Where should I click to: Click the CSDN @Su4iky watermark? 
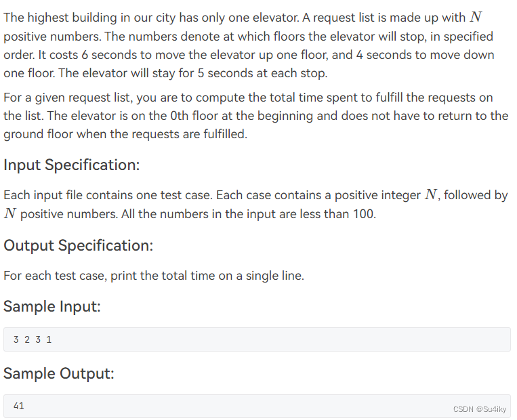[480, 409]
